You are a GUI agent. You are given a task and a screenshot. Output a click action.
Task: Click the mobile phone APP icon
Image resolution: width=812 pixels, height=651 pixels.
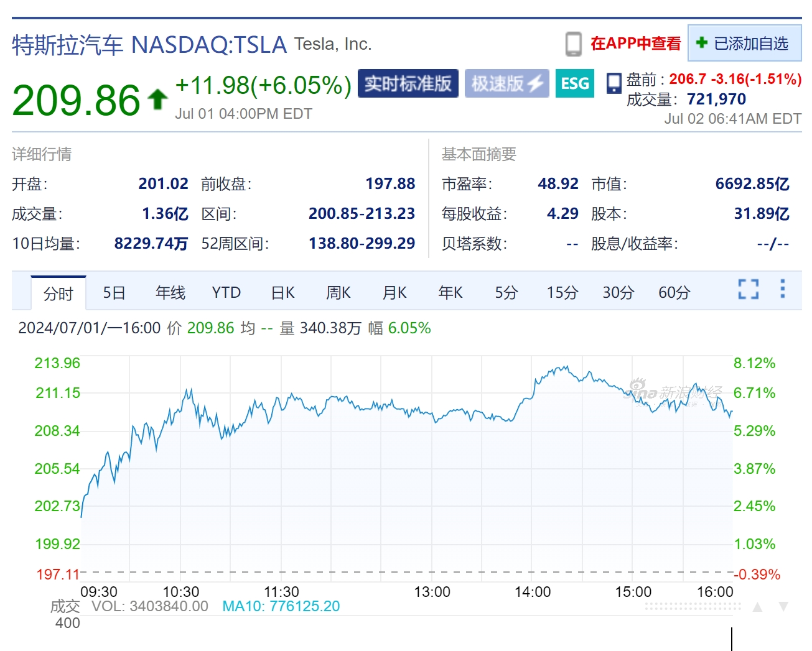pos(573,44)
